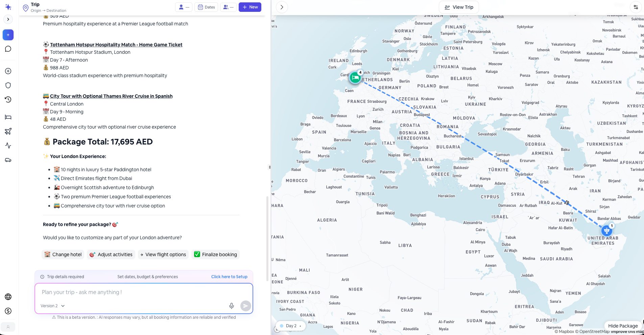Click the info icon beside Trip details required
Screen dimensions: 644x335
click(x=42, y=277)
